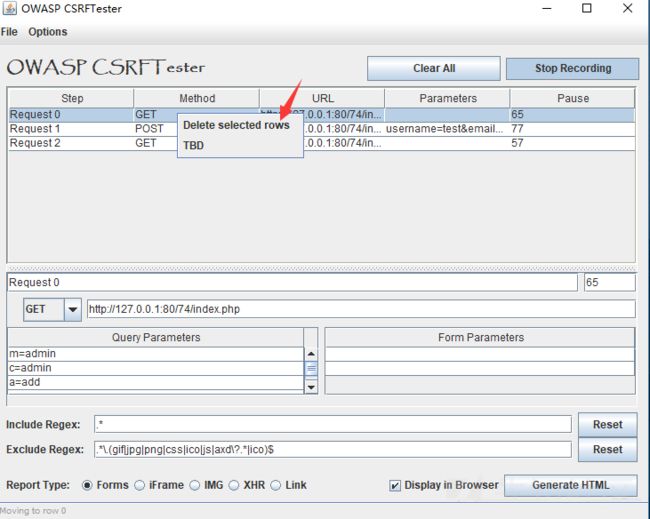This screenshot has height=519, width=650.
Task: Click the GET method cell of Request 2
Action: click(x=155, y=143)
